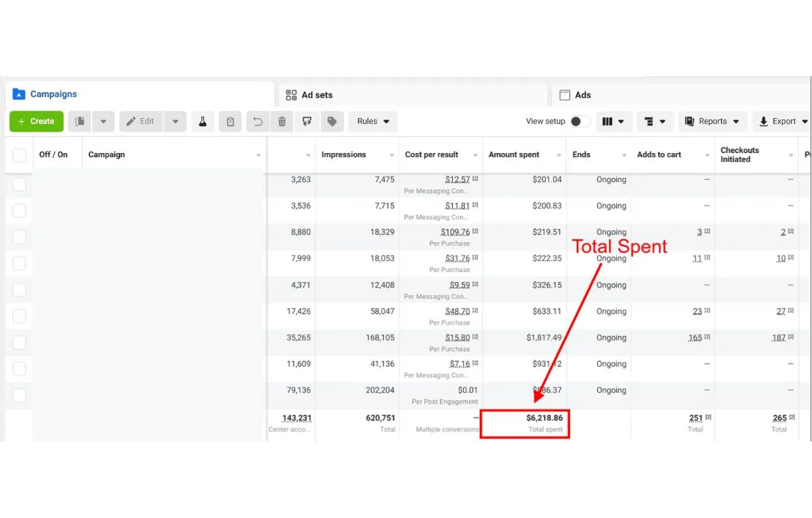Screen dimensions: 812x518
Task: Click the Edit button
Action: pyautogui.click(x=140, y=121)
